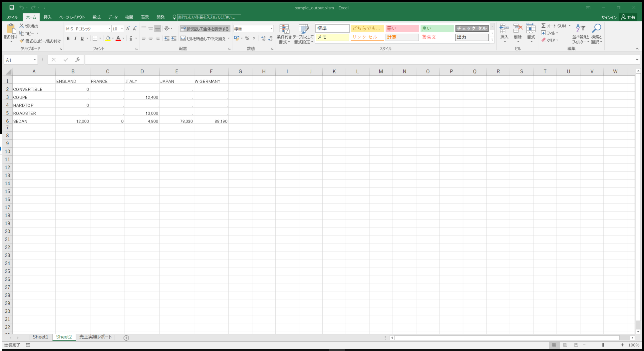Expand the Name Box dropdown arrow
Image resolution: width=644 pixels, height=351 pixels.
coord(35,60)
